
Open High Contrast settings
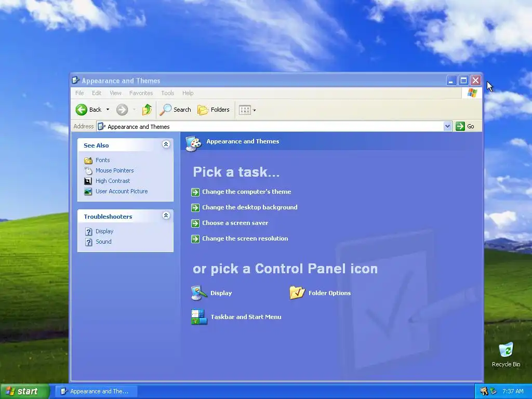tap(113, 181)
